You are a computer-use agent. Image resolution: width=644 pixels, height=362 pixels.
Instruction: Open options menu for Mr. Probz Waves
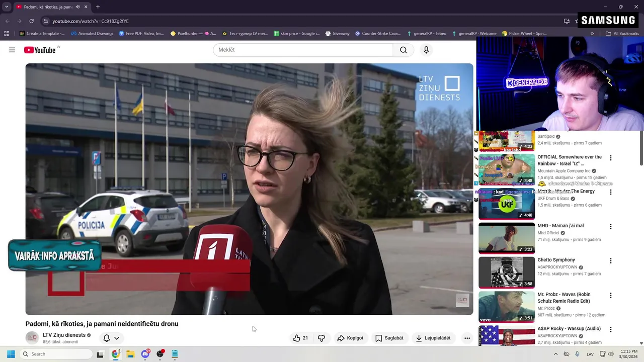611,295
